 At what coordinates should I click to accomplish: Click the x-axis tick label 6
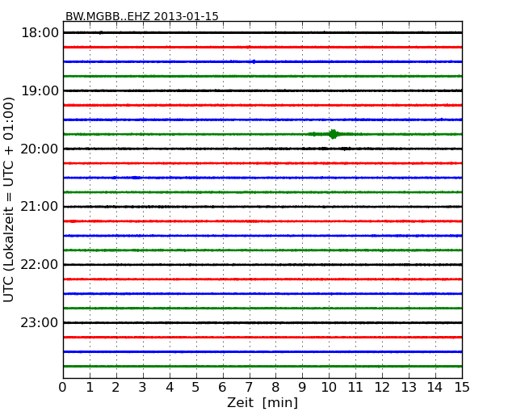click(222, 388)
